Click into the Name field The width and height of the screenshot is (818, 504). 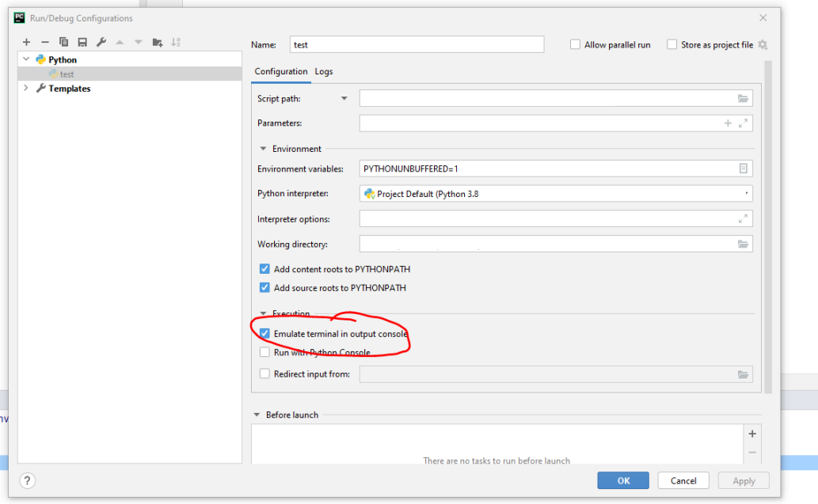pos(417,45)
